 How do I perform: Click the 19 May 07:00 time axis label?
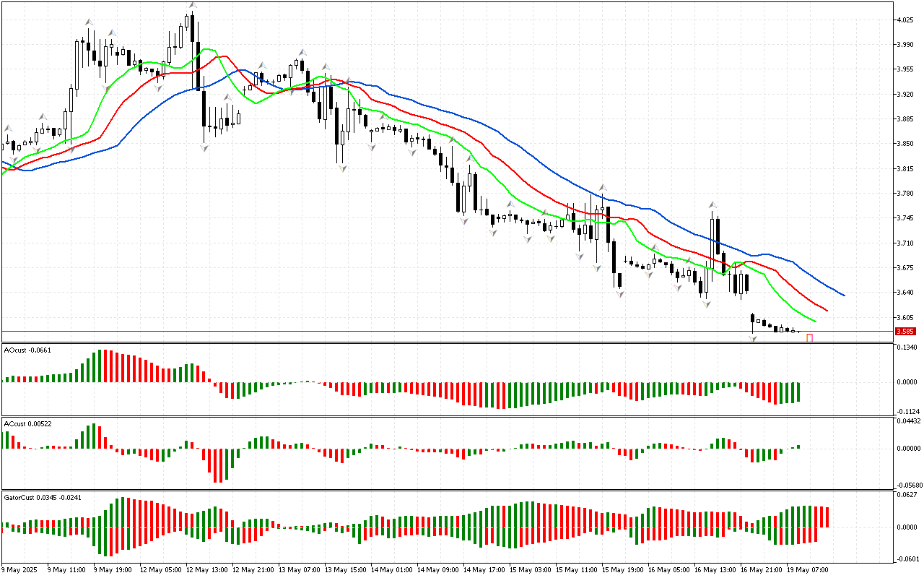tap(808, 569)
